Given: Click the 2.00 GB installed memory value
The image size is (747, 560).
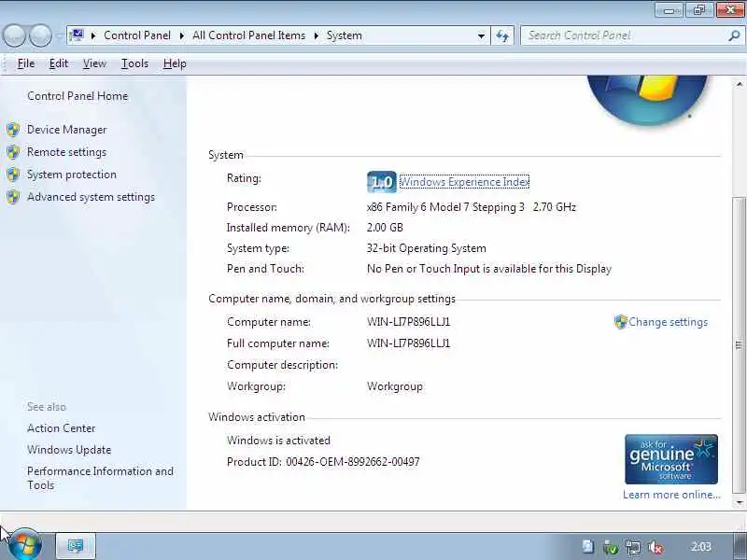Looking at the screenshot, I should pyautogui.click(x=385, y=228).
